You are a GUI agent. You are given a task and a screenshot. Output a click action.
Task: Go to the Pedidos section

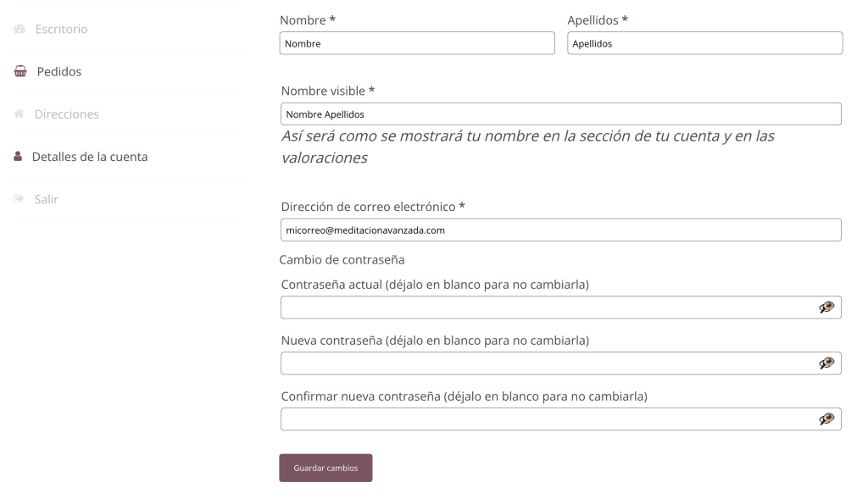tap(58, 72)
